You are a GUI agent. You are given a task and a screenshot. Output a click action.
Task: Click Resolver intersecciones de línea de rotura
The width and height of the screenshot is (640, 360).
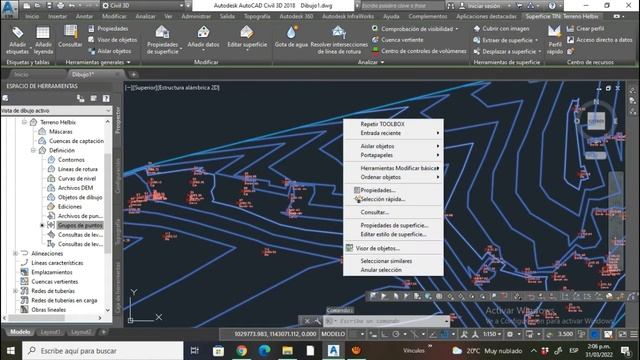(x=339, y=40)
